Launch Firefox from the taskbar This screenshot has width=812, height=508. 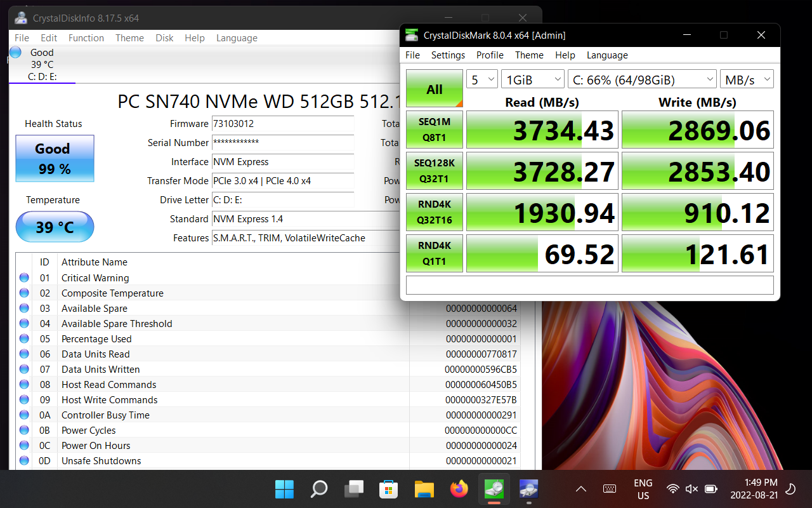pos(459,489)
